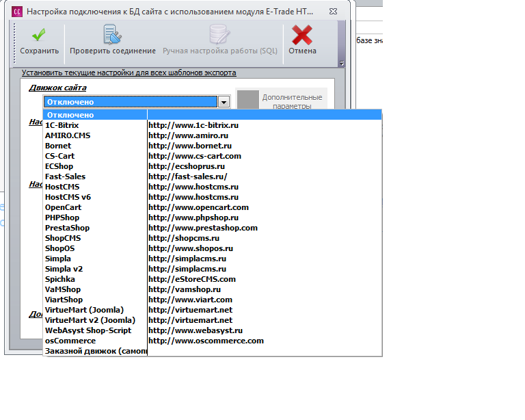Click the Проверить соединение server icon
Image resolution: width=525 pixels, height=420 pixels.
click(112, 34)
